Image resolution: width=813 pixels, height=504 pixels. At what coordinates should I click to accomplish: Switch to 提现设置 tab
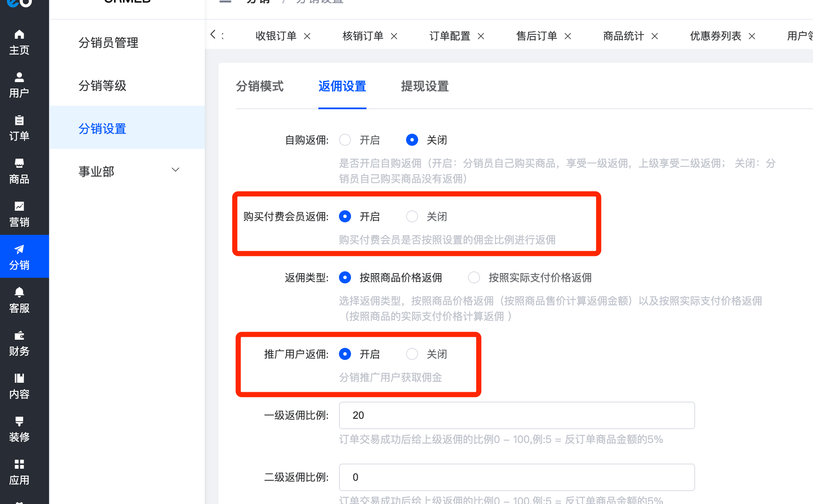click(425, 86)
